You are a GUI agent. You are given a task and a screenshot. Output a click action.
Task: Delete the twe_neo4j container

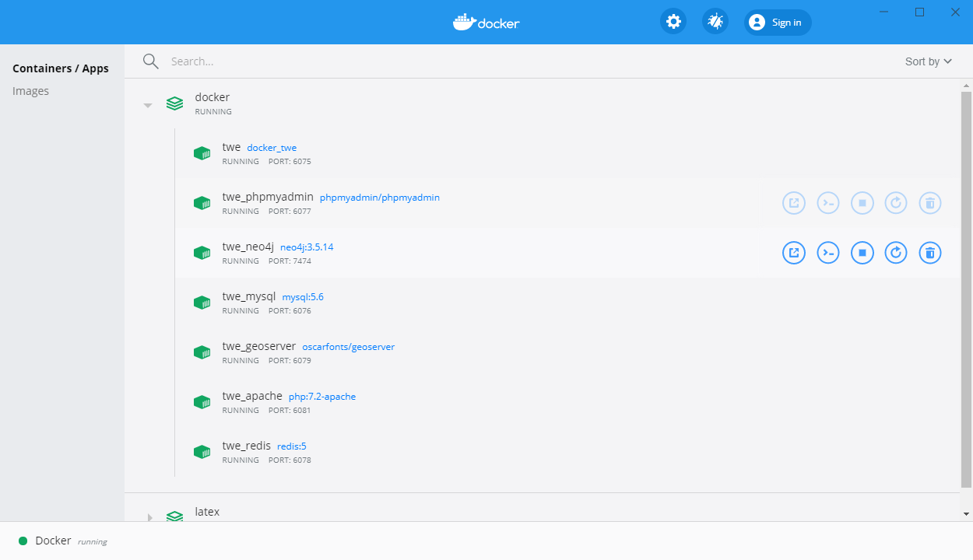coord(930,253)
